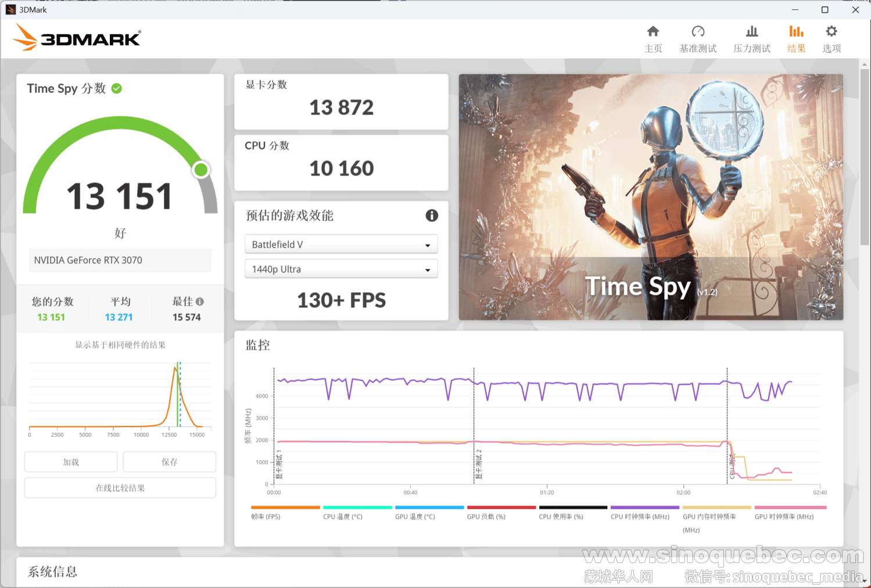
Task: Open the 选项 options gear icon
Action: point(831,31)
